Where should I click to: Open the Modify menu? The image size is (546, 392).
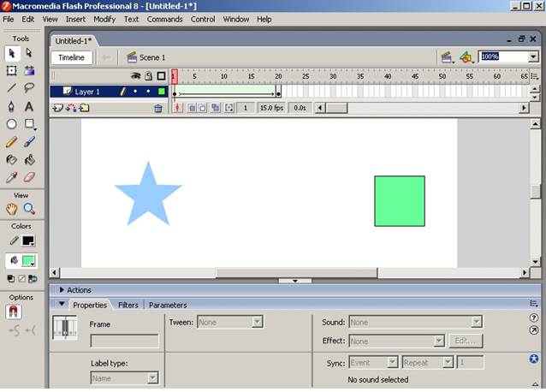(x=104, y=20)
